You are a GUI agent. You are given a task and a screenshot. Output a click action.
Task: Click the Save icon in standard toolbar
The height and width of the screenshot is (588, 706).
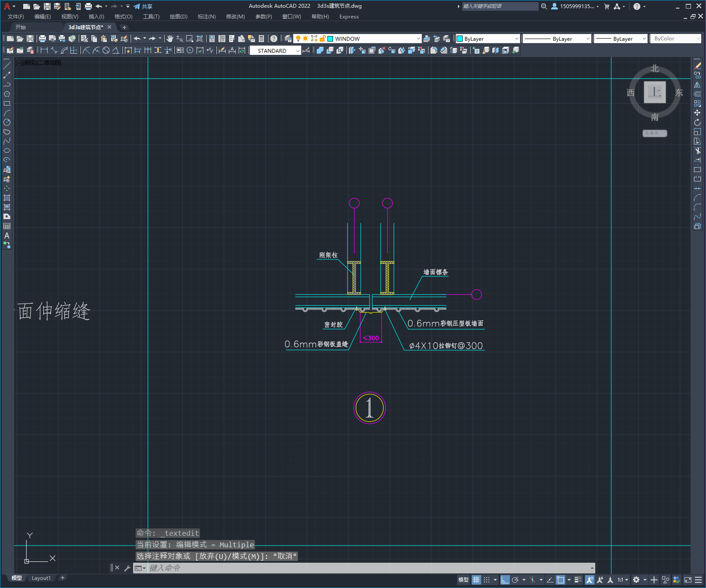tap(30, 39)
